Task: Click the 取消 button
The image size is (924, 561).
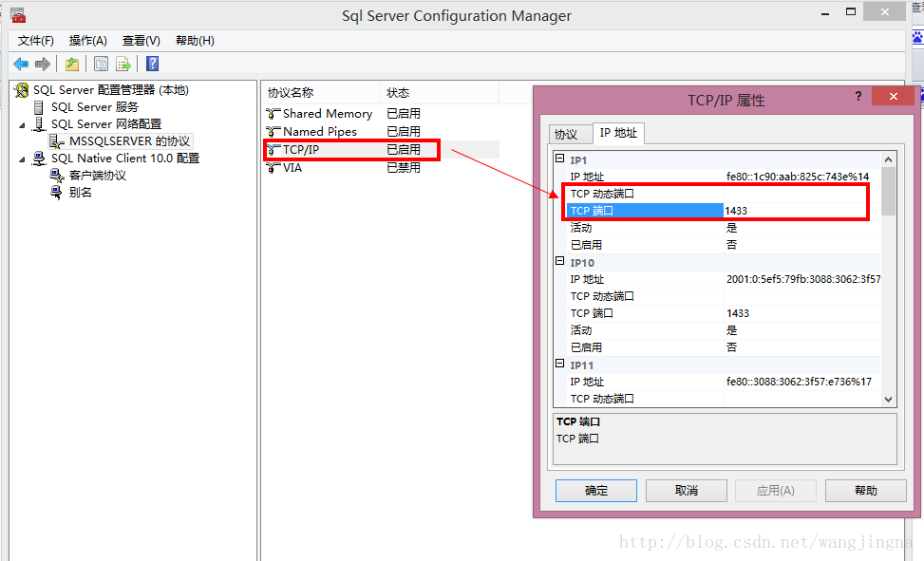Action: click(x=687, y=491)
